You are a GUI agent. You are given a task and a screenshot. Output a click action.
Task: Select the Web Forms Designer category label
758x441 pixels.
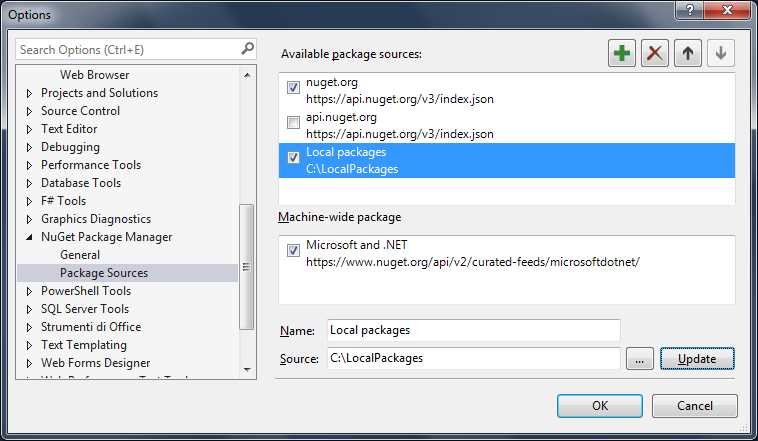(95, 363)
